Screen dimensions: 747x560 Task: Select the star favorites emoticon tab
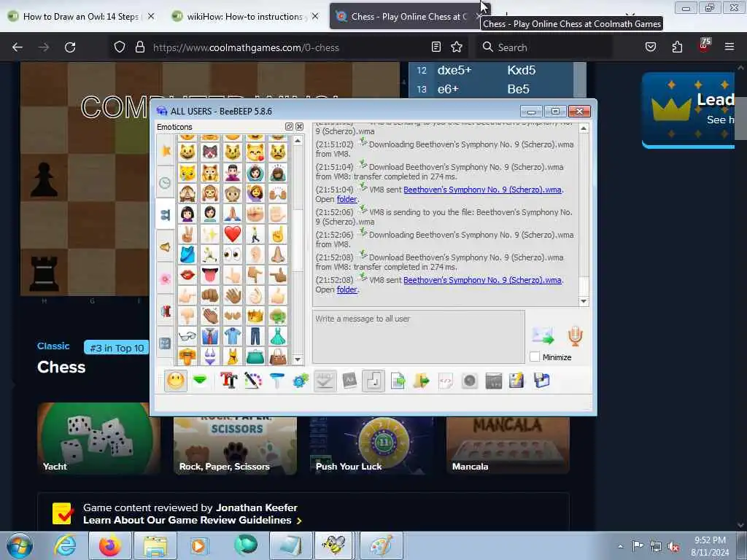pos(166,150)
